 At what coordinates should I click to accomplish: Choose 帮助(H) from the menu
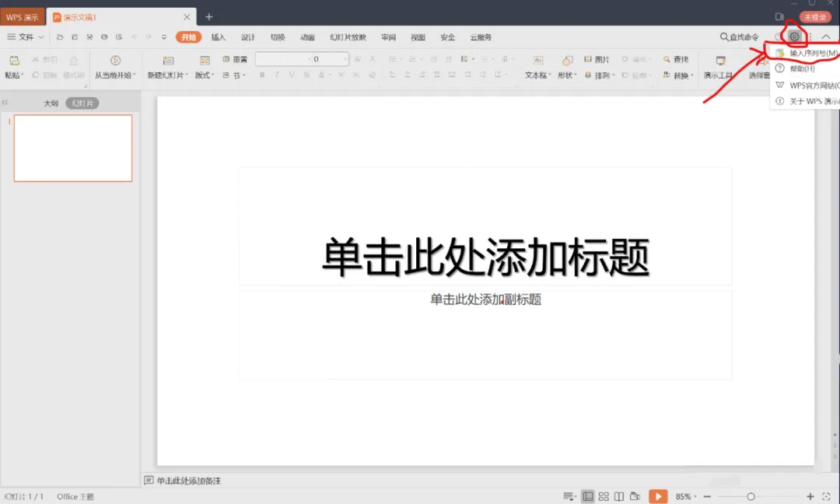[806, 68]
